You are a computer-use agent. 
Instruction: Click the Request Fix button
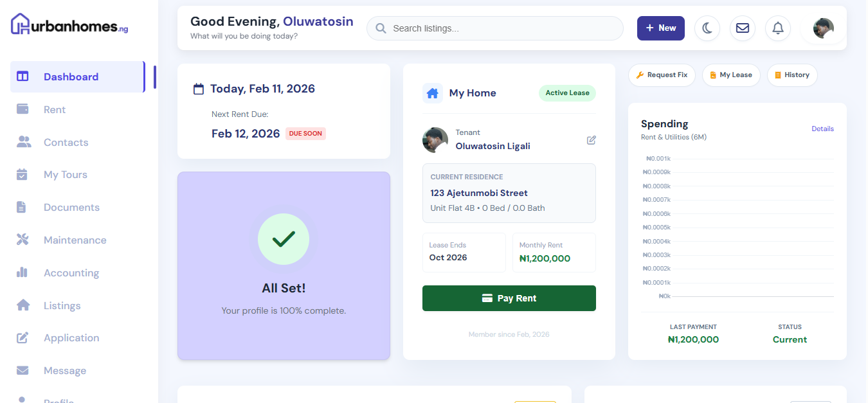click(x=662, y=75)
